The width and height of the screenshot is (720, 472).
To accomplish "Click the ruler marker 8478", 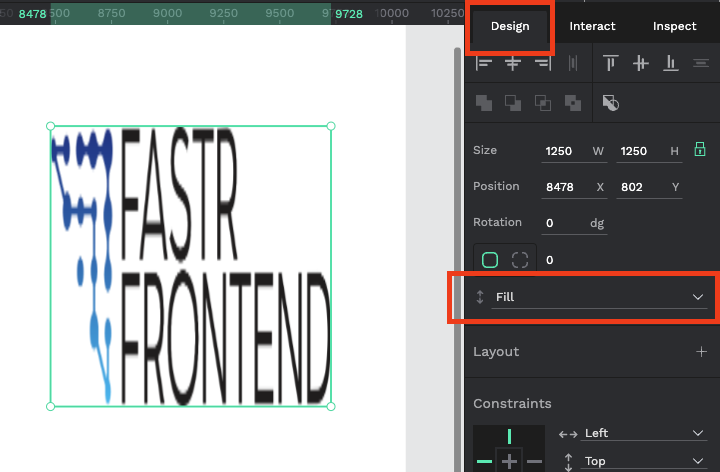I will pyautogui.click(x=33, y=14).
